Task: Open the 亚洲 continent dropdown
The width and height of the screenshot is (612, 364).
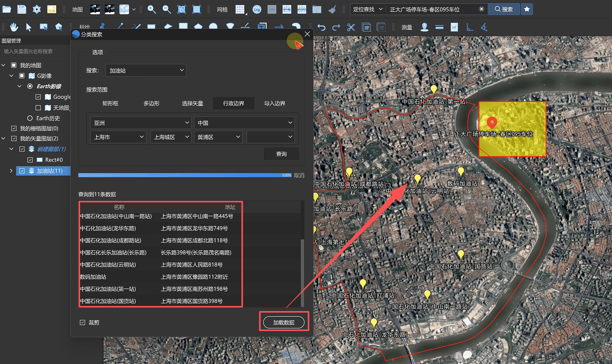Action: (x=141, y=123)
